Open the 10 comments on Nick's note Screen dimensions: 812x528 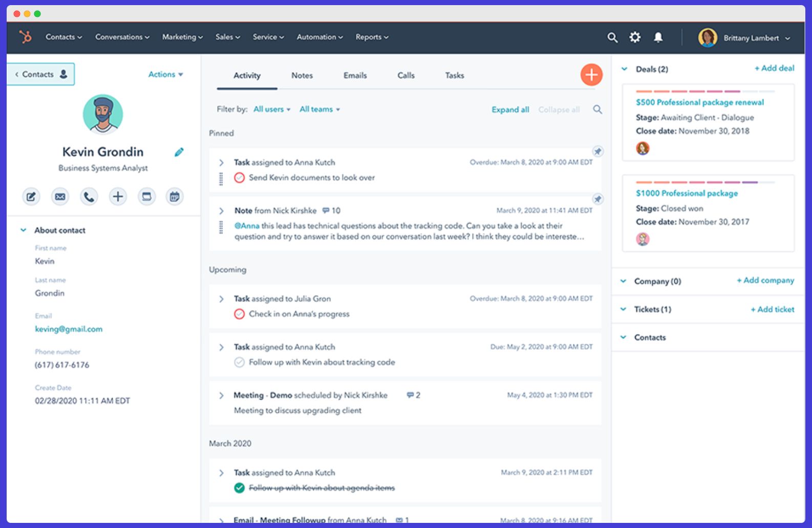331,210
